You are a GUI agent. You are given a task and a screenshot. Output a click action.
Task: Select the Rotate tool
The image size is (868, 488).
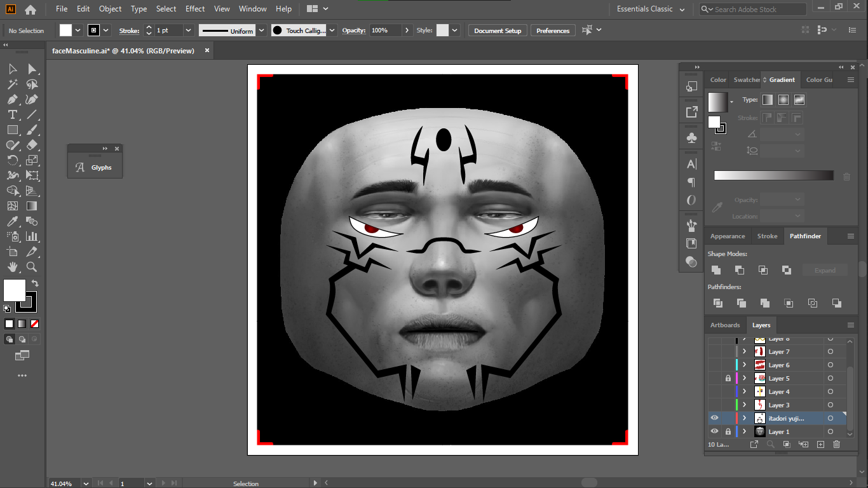(13, 160)
